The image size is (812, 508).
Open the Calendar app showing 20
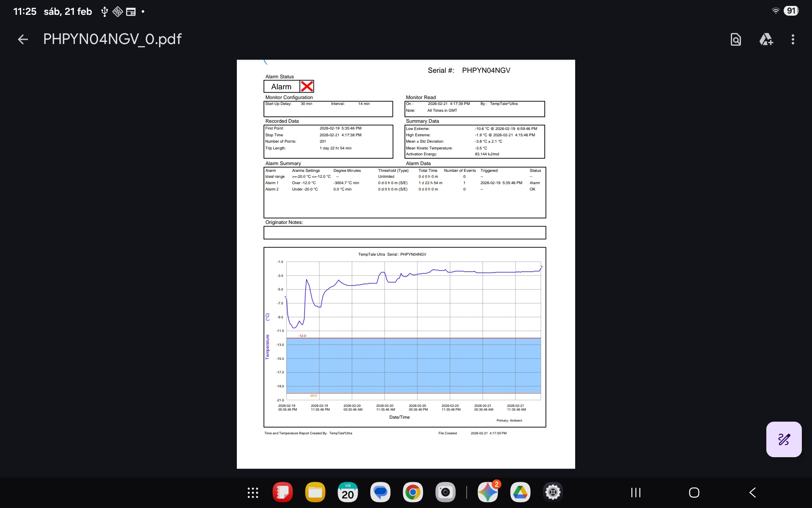348,492
